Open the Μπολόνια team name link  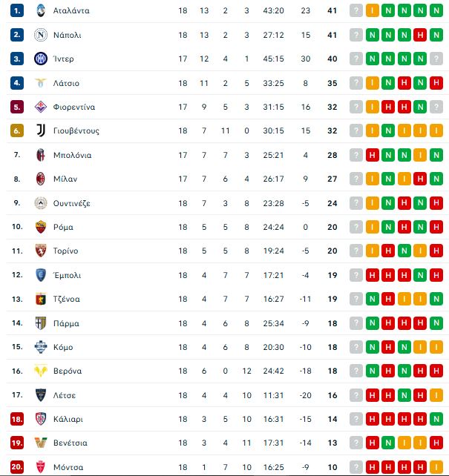click(x=73, y=155)
